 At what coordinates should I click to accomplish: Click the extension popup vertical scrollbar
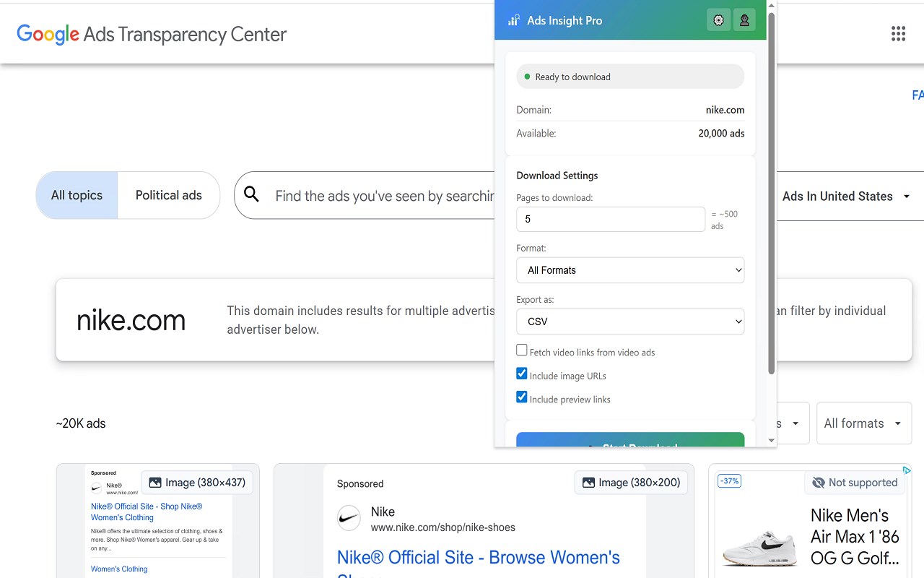(771, 194)
